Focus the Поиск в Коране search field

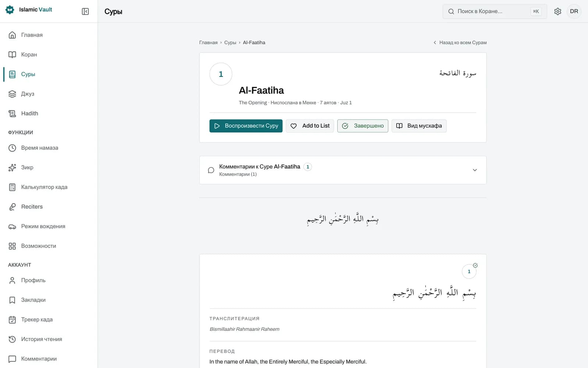point(495,11)
